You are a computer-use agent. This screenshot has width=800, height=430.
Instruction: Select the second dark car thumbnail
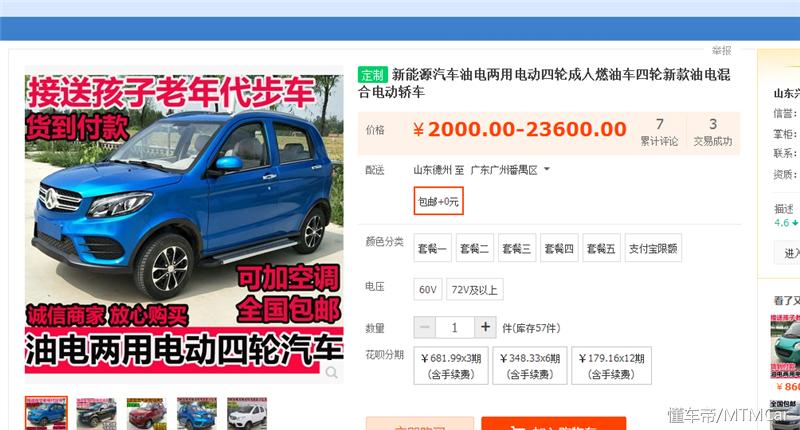(x=96, y=414)
